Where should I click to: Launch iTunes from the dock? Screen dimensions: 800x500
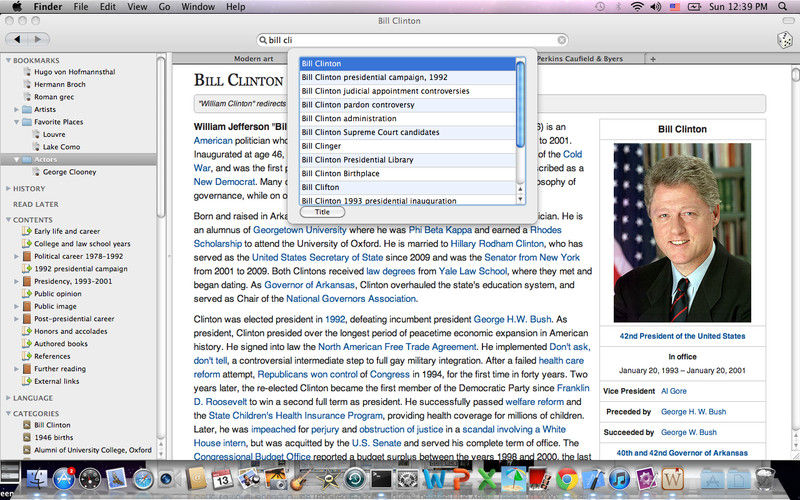pos(619,480)
